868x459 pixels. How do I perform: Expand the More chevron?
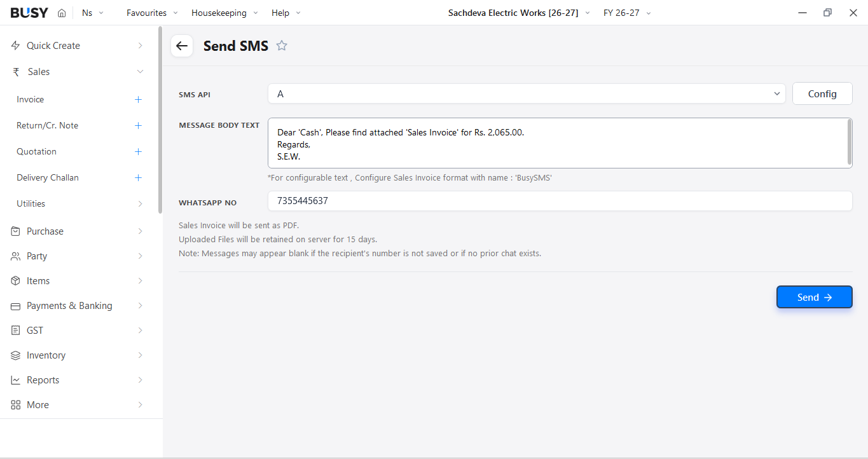(140, 405)
